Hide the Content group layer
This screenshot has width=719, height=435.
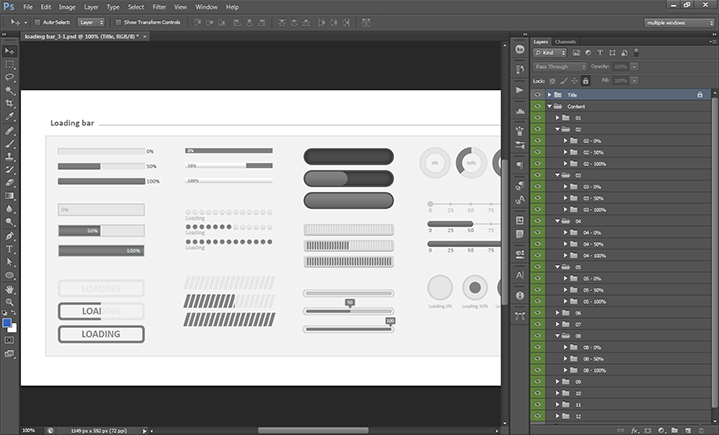coord(539,106)
